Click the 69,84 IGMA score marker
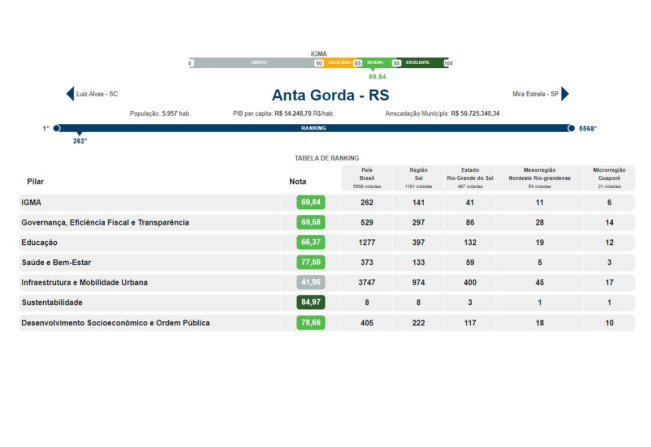651x447 pixels. 377,76
